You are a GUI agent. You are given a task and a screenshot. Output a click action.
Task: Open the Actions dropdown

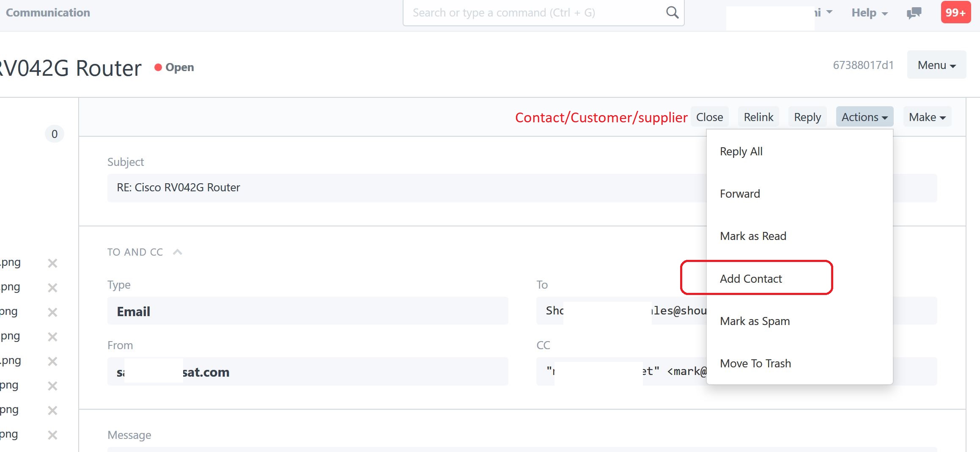coord(864,117)
